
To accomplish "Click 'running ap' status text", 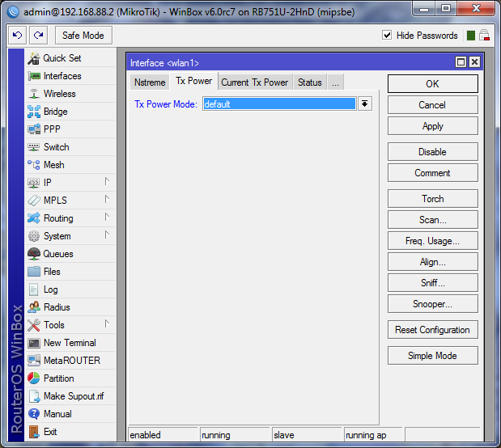I will 366,435.
